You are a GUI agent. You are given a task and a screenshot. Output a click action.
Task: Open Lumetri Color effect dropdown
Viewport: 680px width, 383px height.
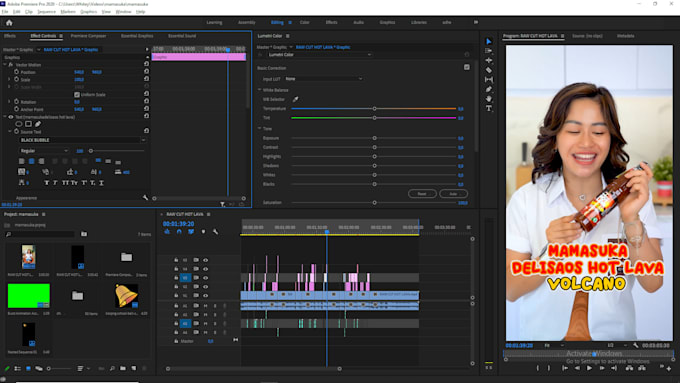pyautogui.click(x=320, y=55)
